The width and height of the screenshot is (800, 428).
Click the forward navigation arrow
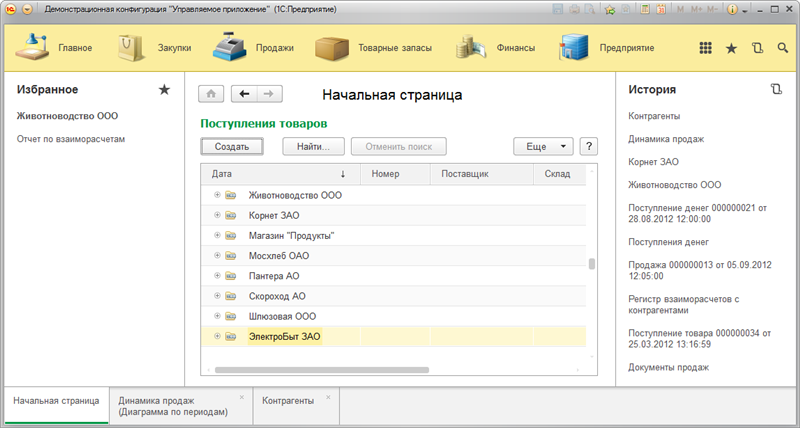pos(269,94)
